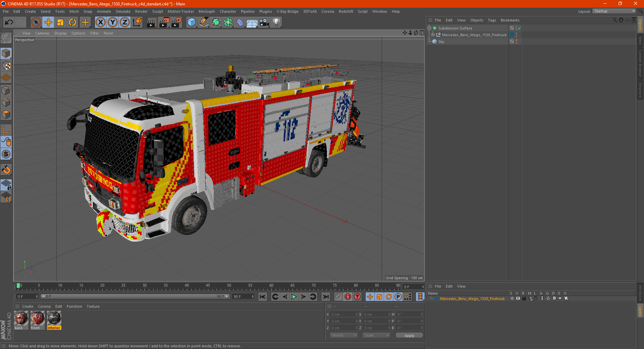
Task: Switch to Edges mode
Action: [6, 102]
